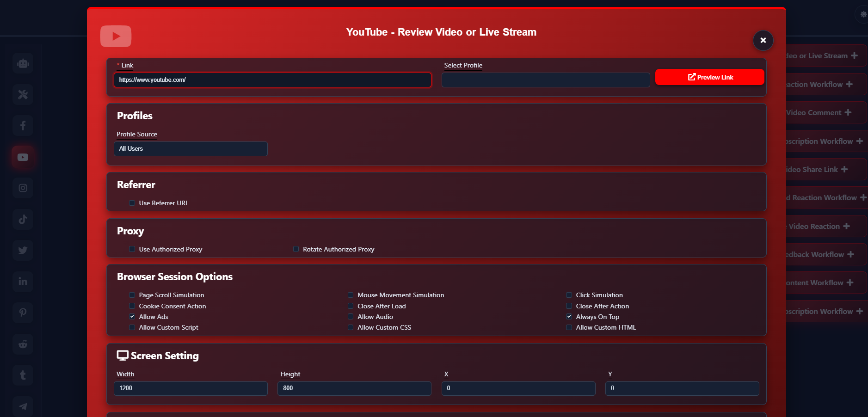Toggle Page Scroll Simulation checkbox
868x417 pixels.
click(x=132, y=295)
